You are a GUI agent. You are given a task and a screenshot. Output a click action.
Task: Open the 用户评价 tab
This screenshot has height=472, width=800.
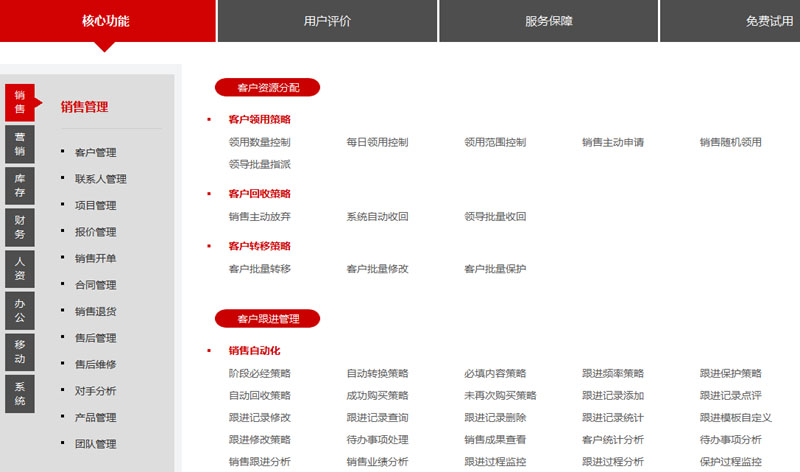pos(327,21)
